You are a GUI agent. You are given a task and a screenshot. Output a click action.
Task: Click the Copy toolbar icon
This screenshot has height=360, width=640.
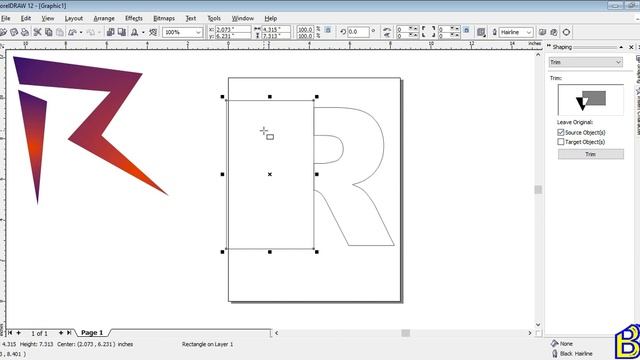pyautogui.click(x=49, y=32)
